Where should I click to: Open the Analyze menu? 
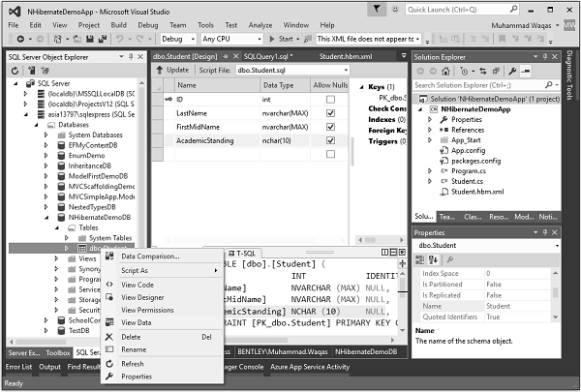pyautogui.click(x=260, y=25)
